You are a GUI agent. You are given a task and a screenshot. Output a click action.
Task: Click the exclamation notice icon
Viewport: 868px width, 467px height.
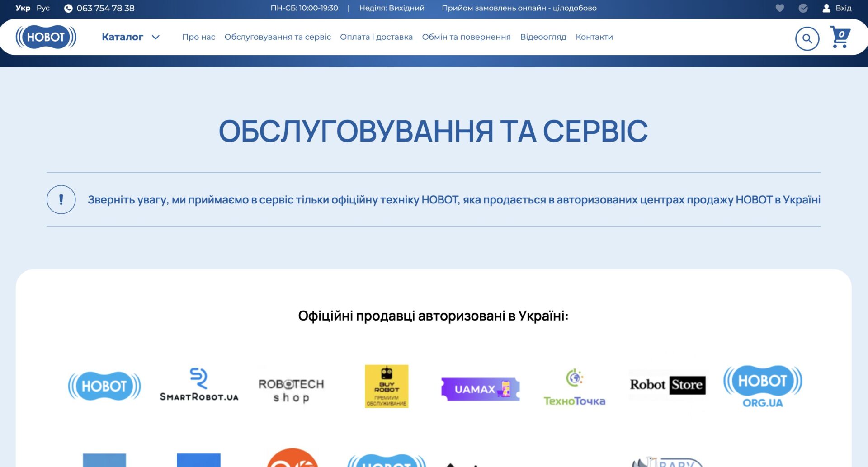point(61,199)
